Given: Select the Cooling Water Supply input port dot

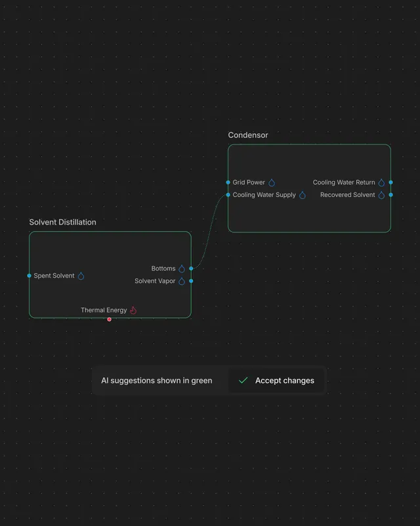Looking at the screenshot, I should 228,195.
